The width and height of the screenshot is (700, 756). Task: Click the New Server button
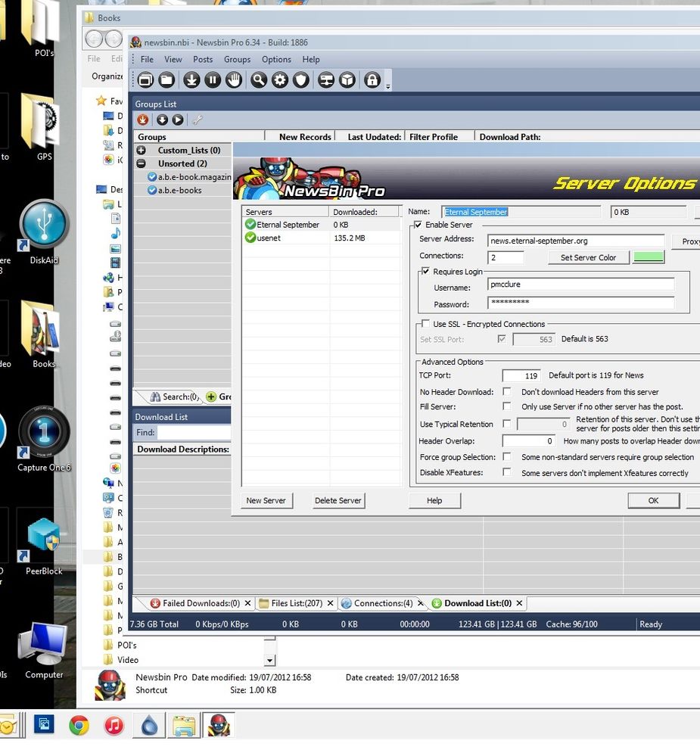coord(266,500)
